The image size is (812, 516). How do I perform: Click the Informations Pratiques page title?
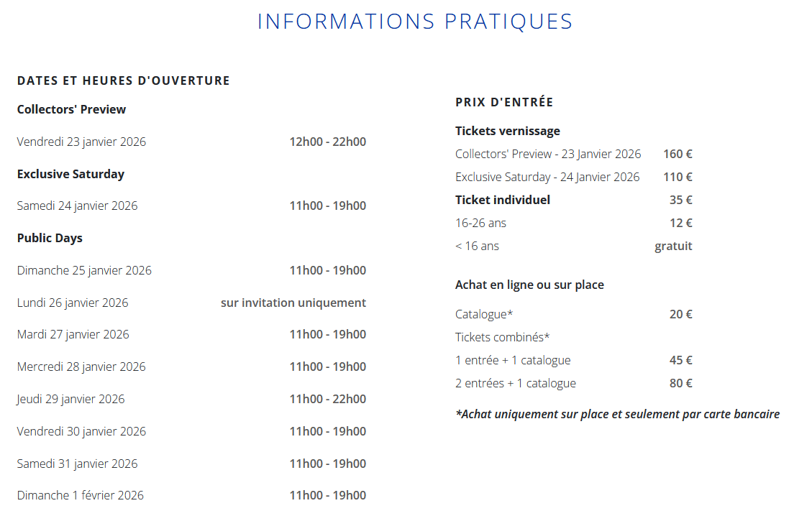[x=415, y=22]
